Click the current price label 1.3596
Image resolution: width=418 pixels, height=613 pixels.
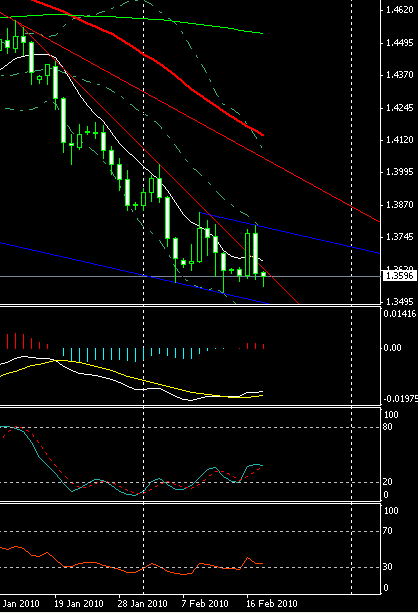pos(399,276)
